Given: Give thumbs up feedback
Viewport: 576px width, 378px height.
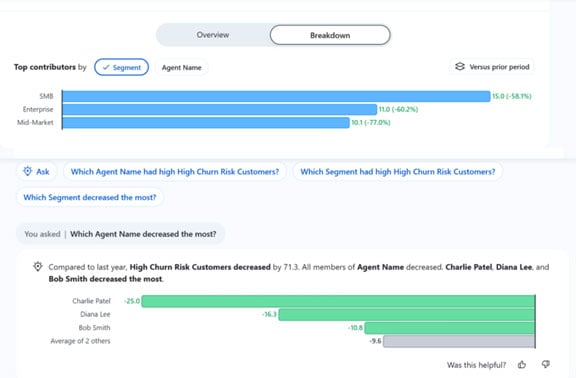Looking at the screenshot, I should coord(522,364).
